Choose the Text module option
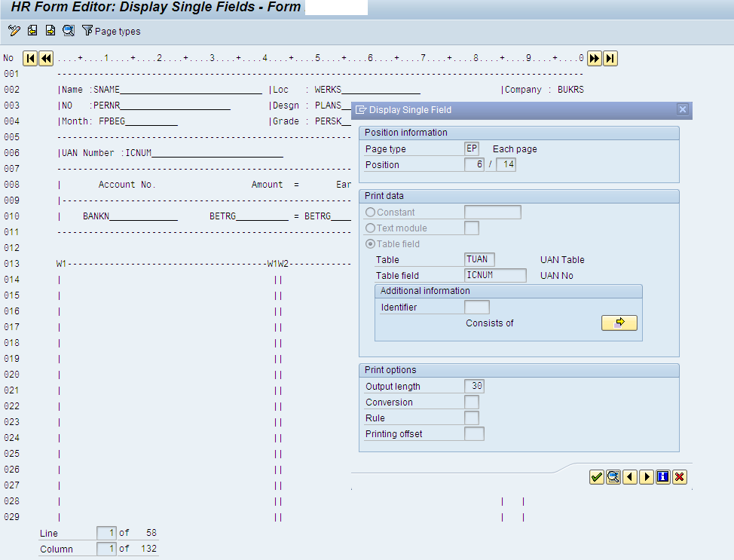The image size is (734, 560). point(369,228)
